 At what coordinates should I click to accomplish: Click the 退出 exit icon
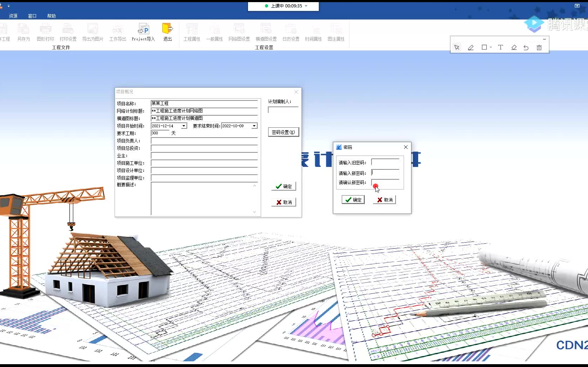(167, 32)
